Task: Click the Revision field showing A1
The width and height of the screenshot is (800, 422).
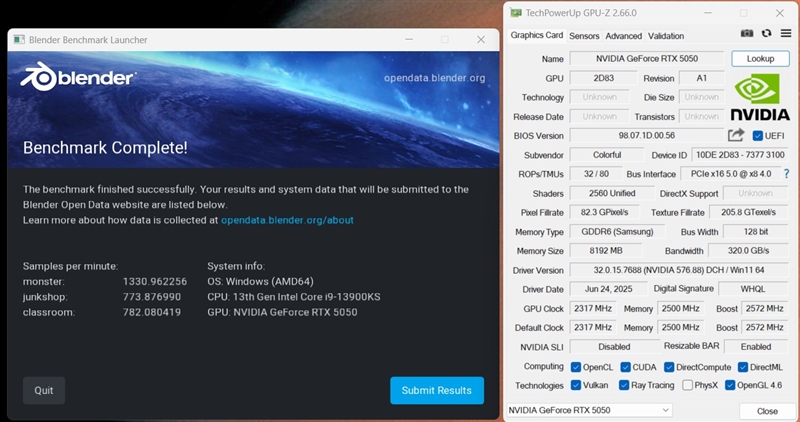Action: [702, 78]
